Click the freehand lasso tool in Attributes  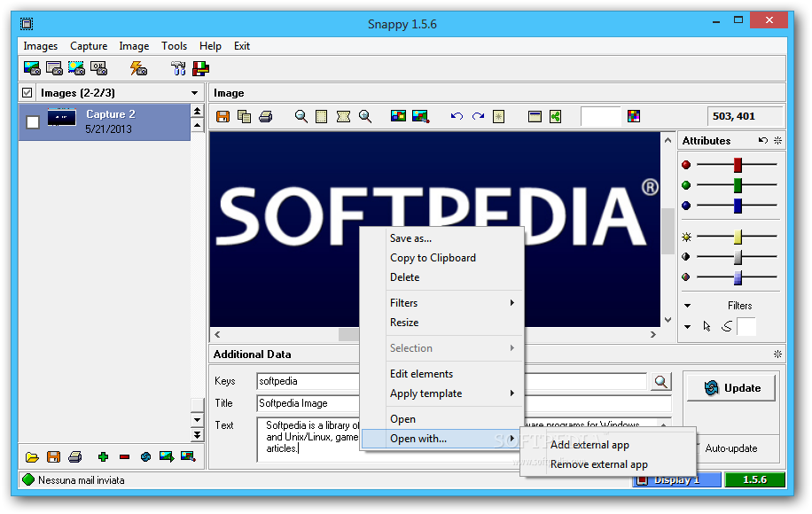[x=727, y=326]
